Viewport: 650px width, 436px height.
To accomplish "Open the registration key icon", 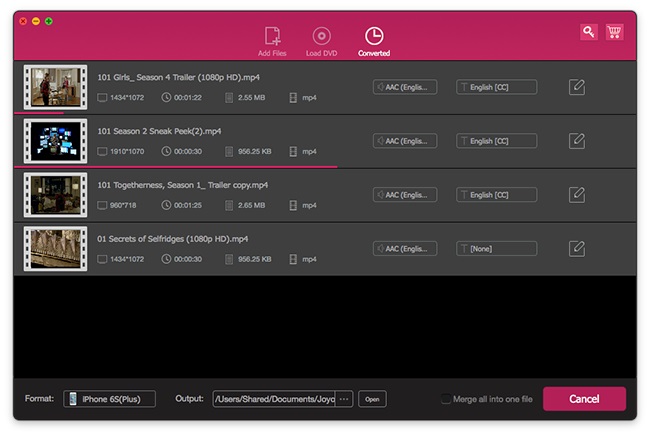I will point(589,32).
